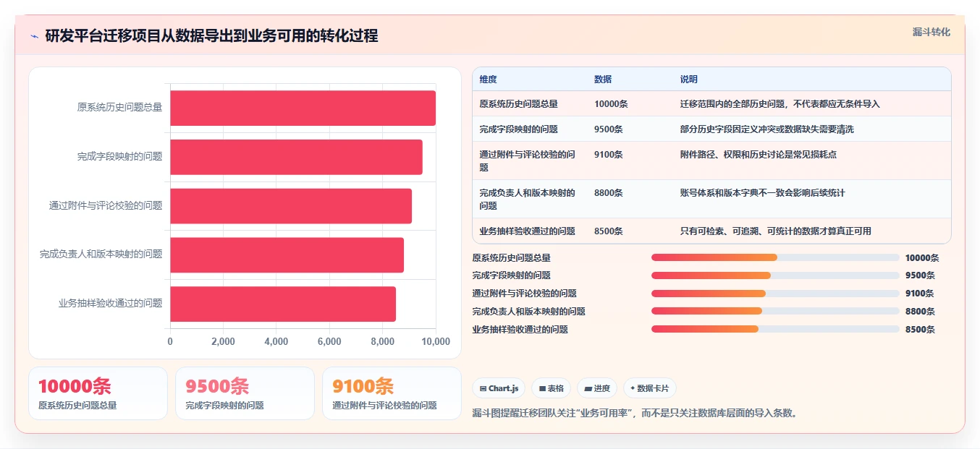
Task: Click the table cell 完成负责人和版本映射的问题
Action: pos(528,200)
